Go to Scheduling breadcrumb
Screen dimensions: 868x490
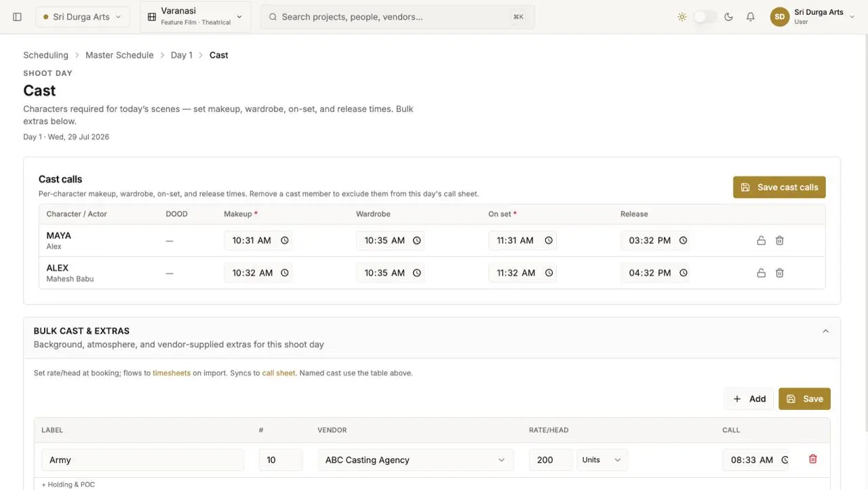pos(45,55)
